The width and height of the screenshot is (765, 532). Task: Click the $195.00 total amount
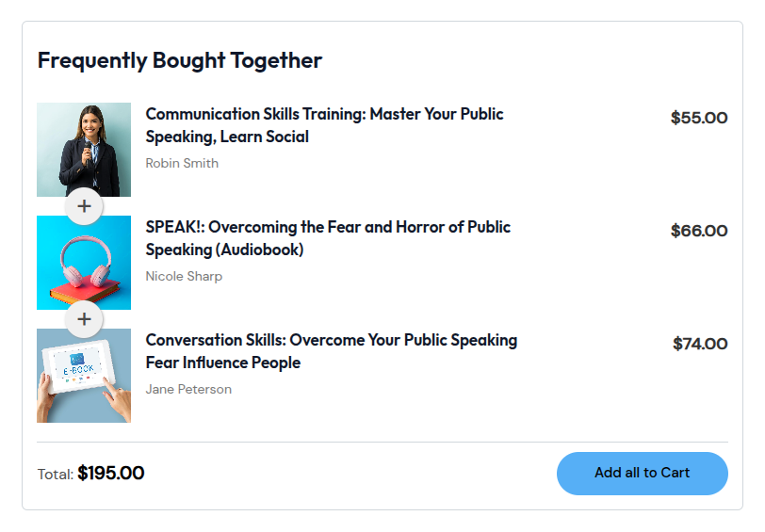click(111, 473)
